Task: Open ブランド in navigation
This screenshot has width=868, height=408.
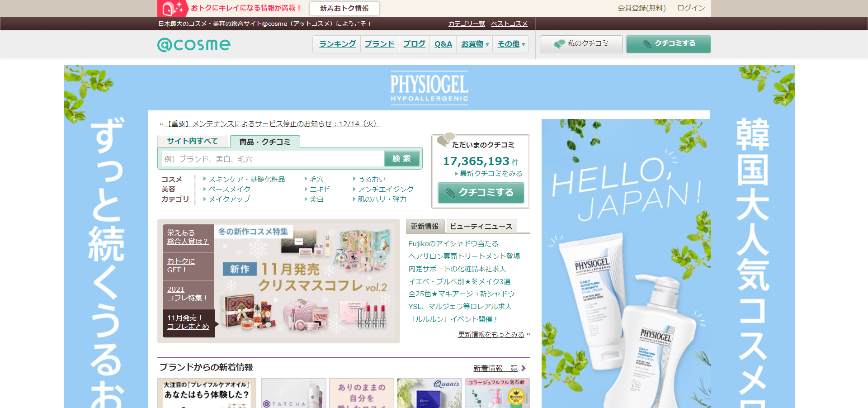Action: pyautogui.click(x=379, y=44)
